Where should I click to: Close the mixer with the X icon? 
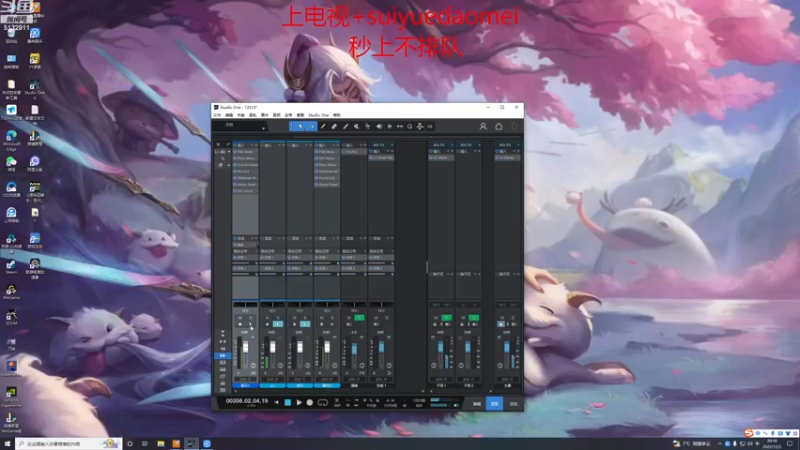click(218, 145)
